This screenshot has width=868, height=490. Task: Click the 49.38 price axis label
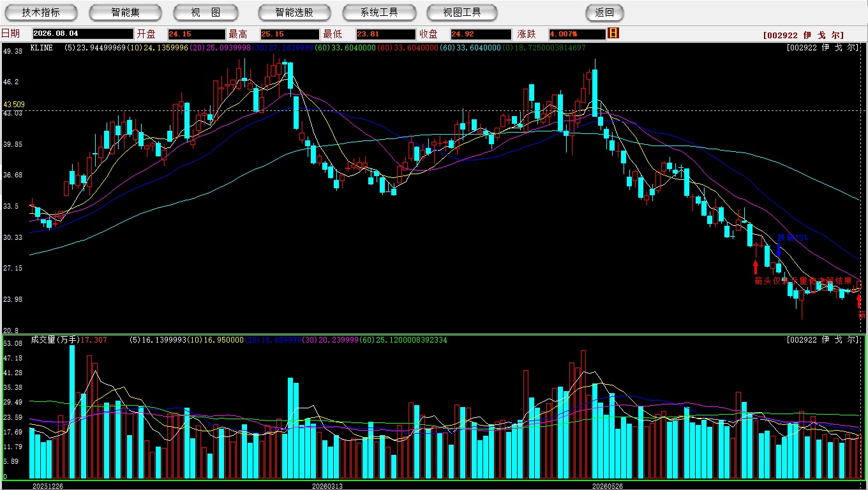(13, 51)
